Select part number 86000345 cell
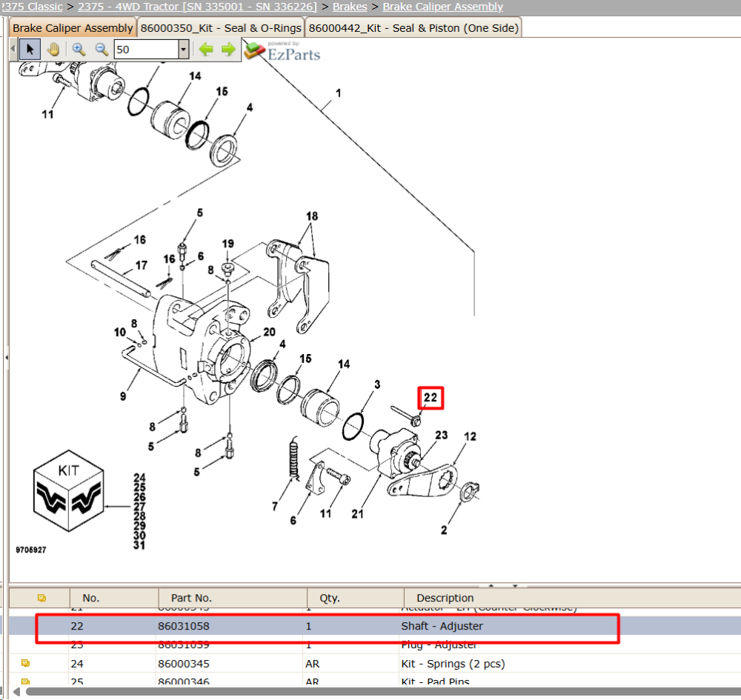Viewport: 741px width, 700px height. pyautogui.click(x=183, y=664)
